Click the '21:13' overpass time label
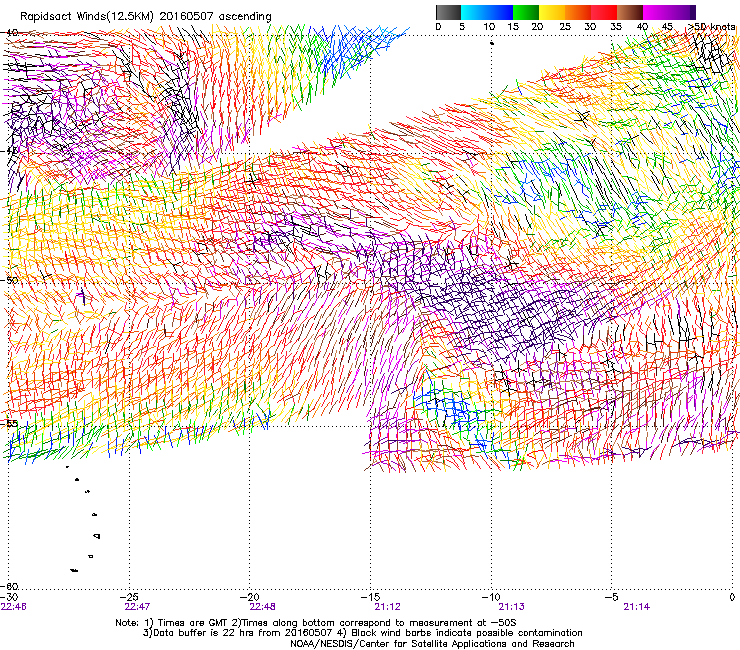Screen dimensions: 740x650 click(x=512, y=607)
